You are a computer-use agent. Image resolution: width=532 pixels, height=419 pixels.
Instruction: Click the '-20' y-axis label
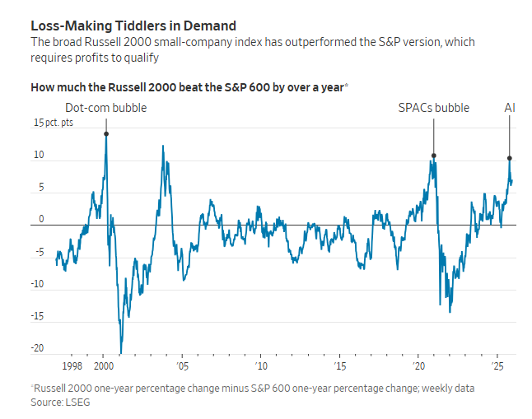coord(39,348)
